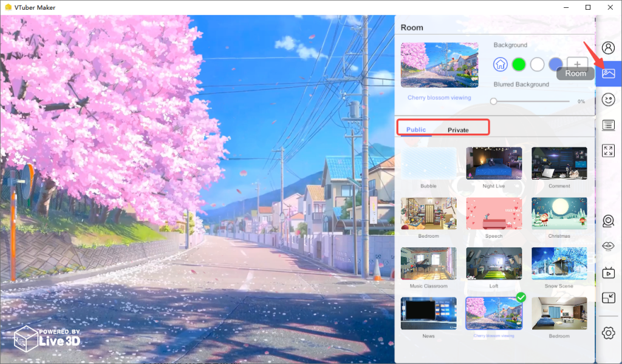
Task: Open the lips mouth-sync icon
Action: tap(608, 246)
